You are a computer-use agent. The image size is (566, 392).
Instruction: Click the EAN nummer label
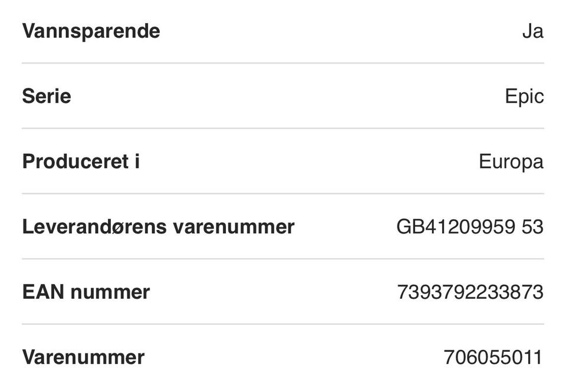click(86, 292)
